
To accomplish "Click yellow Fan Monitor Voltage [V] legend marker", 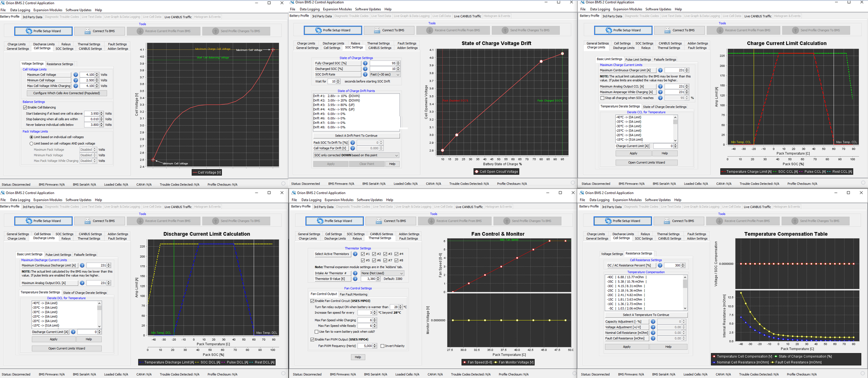I will point(496,362).
